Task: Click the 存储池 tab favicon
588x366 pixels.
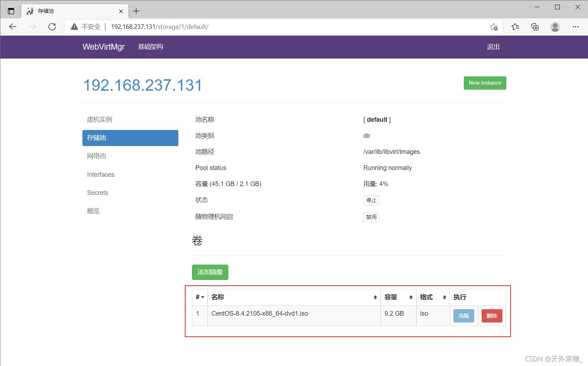Action: click(x=30, y=11)
